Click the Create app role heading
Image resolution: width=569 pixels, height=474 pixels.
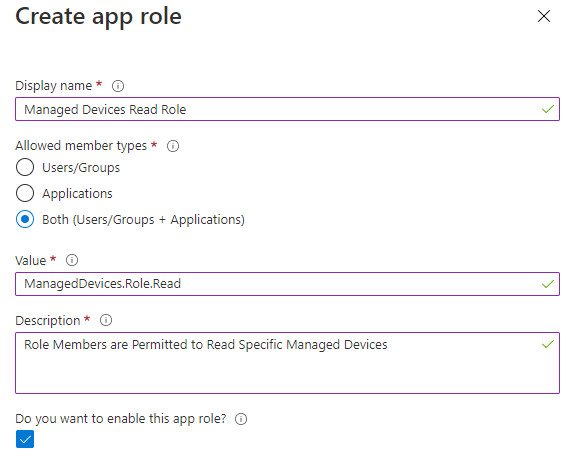pyautogui.click(x=98, y=17)
